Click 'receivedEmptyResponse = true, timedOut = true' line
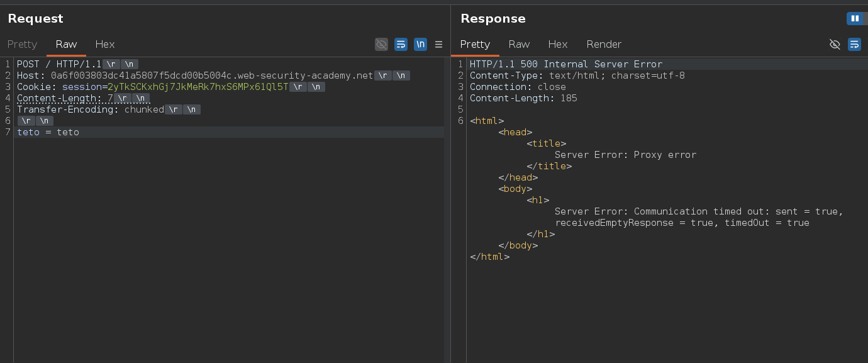The height and width of the screenshot is (363, 868). tap(682, 223)
